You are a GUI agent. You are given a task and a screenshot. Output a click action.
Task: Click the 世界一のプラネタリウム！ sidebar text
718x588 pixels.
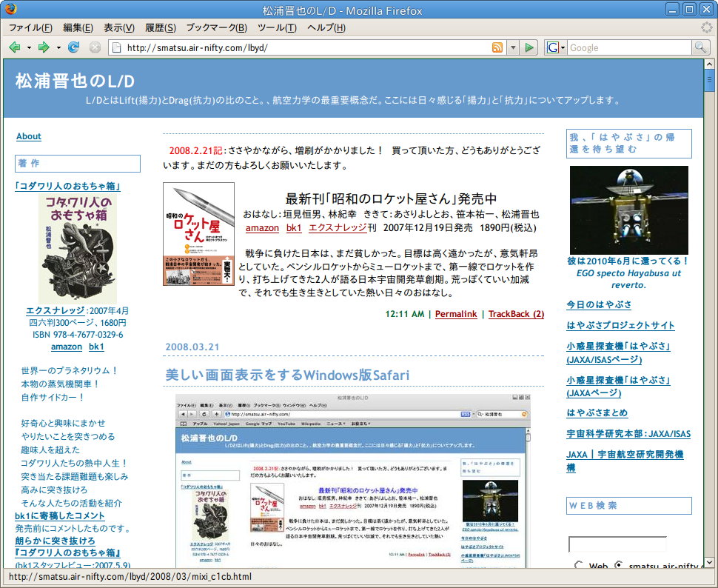pyautogui.click(x=70, y=370)
